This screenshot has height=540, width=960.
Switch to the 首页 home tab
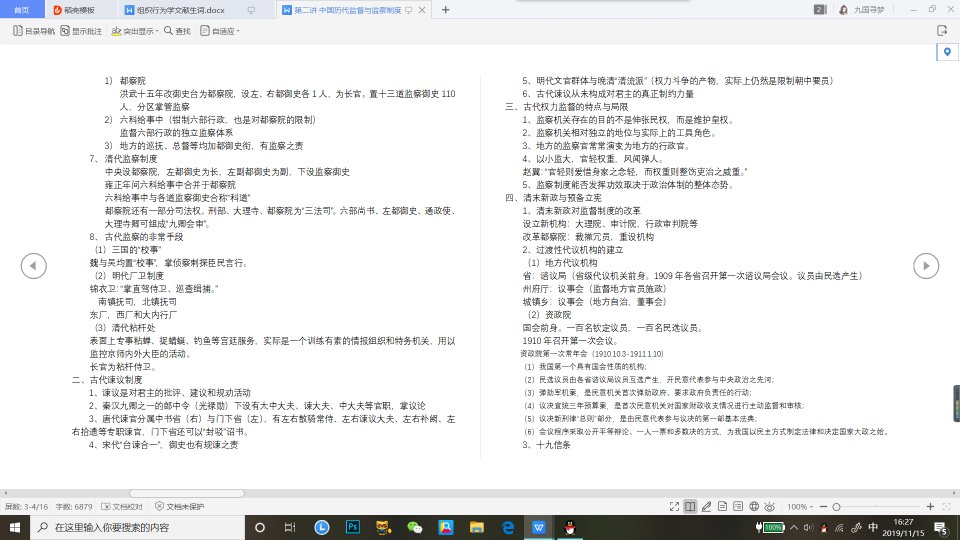pos(21,10)
